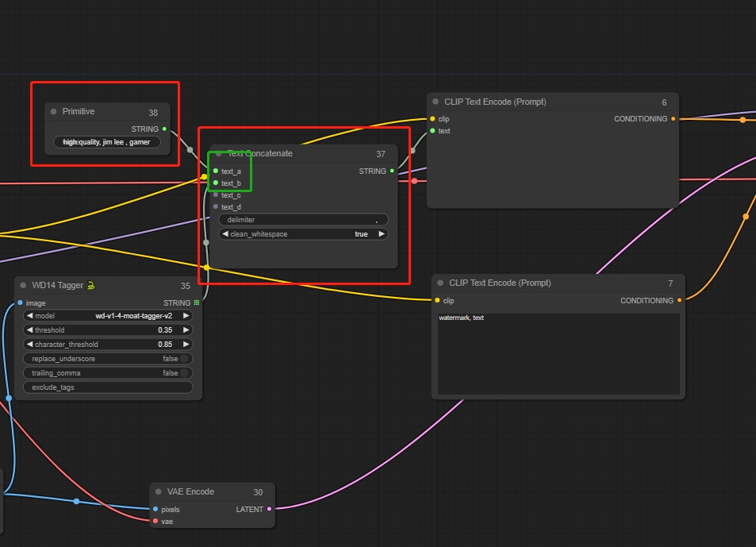Click the LATENT output port on VAE Encode
This screenshot has height=547, width=756.
(x=269, y=509)
